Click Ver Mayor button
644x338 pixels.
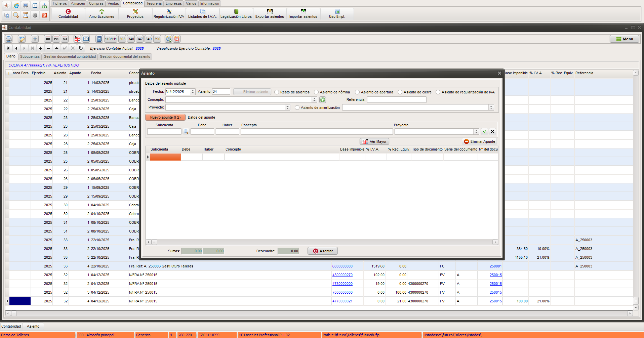tap(374, 141)
